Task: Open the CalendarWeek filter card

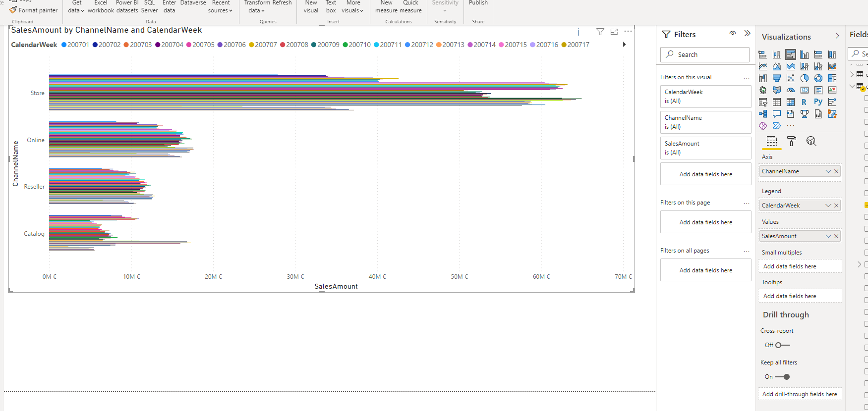Action: 705,97
